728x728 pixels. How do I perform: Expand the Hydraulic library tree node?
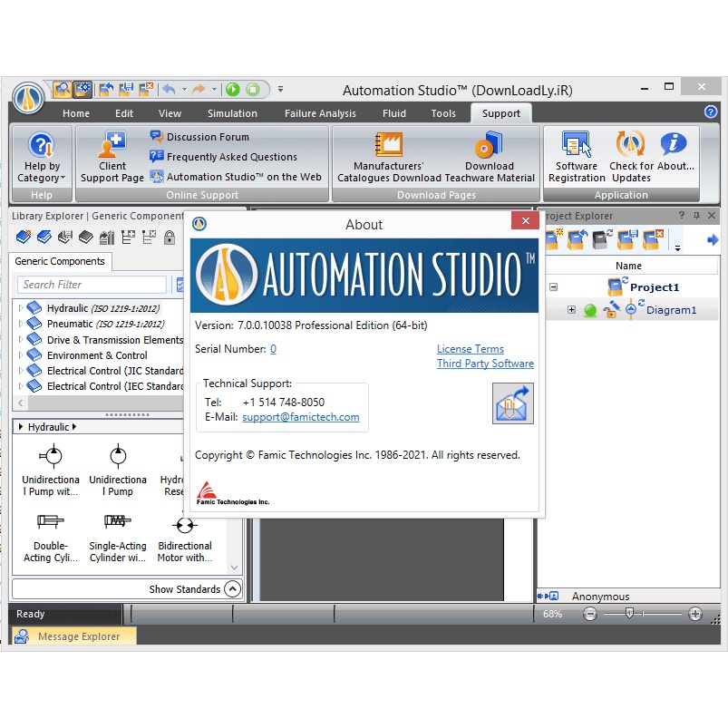21,308
